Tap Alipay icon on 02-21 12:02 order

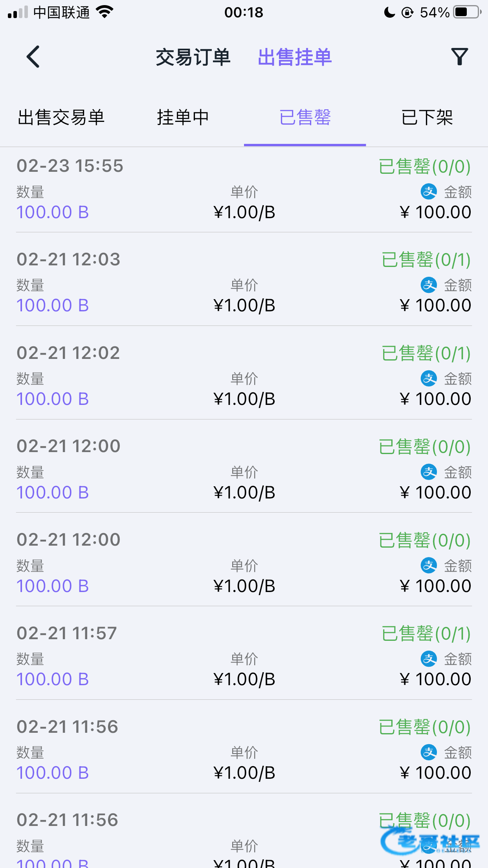[x=429, y=379]
